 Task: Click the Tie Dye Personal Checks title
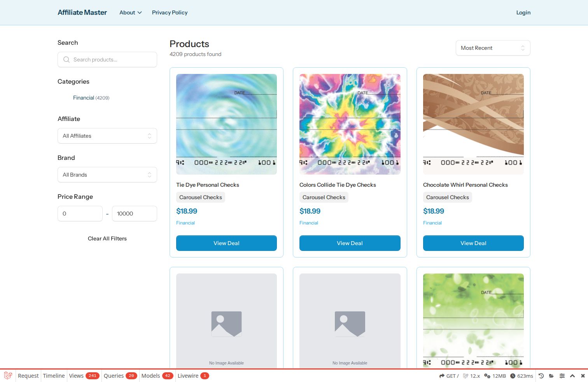(x=208, y=185)
